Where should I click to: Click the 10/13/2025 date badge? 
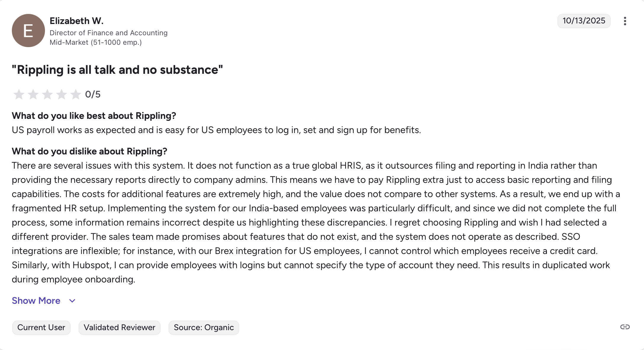pos(584,21)
